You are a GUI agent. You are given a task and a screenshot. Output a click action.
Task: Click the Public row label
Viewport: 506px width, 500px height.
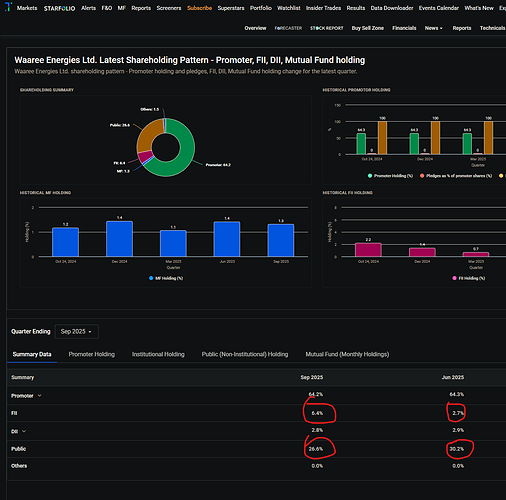tap(18, 449)
